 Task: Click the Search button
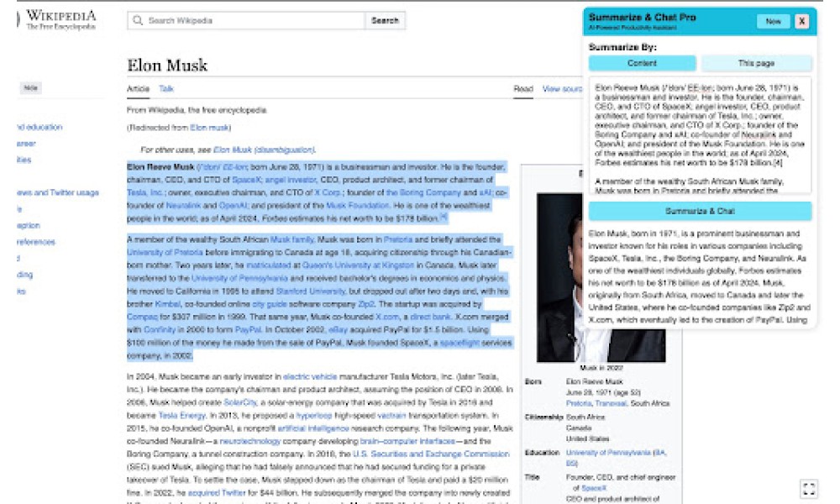tap(385, 20)
